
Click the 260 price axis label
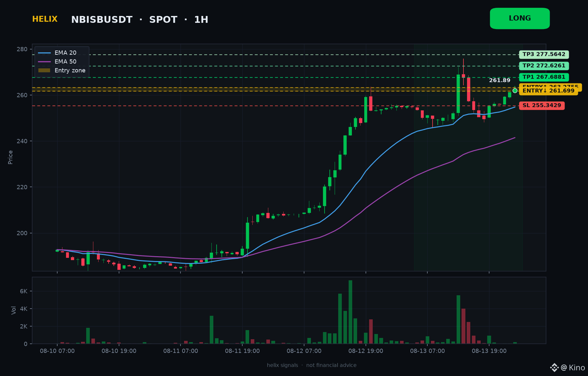pyautogui.click(x=22, y=95)
